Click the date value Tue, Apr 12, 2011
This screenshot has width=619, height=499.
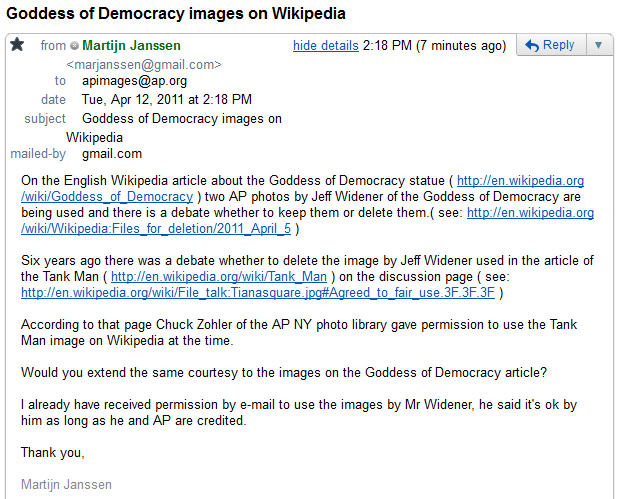pyautogui.click(x=167, y=100)
